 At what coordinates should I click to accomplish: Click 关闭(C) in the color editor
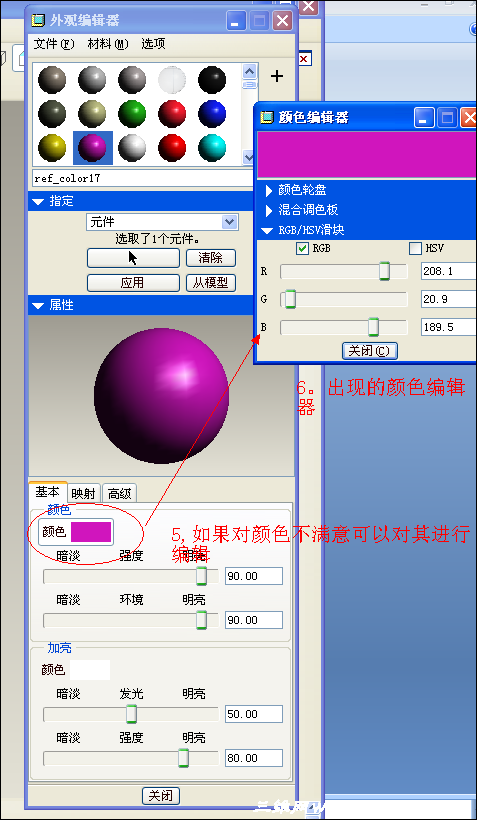point(370,351)
